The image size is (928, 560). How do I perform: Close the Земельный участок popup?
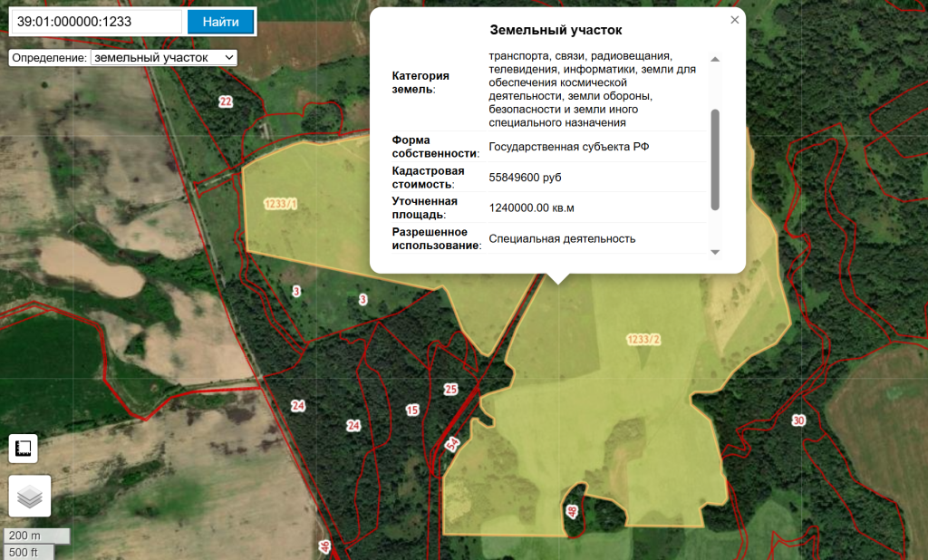coord(734,20)
